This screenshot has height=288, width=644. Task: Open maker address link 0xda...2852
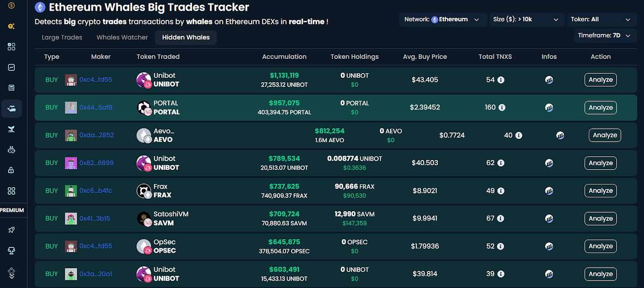pyautogui.click(x=96, y=135)
